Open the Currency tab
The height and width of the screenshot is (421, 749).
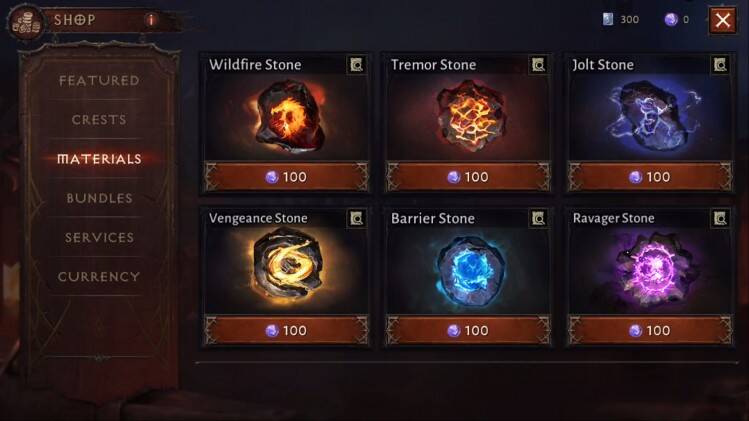pos(99,276)
